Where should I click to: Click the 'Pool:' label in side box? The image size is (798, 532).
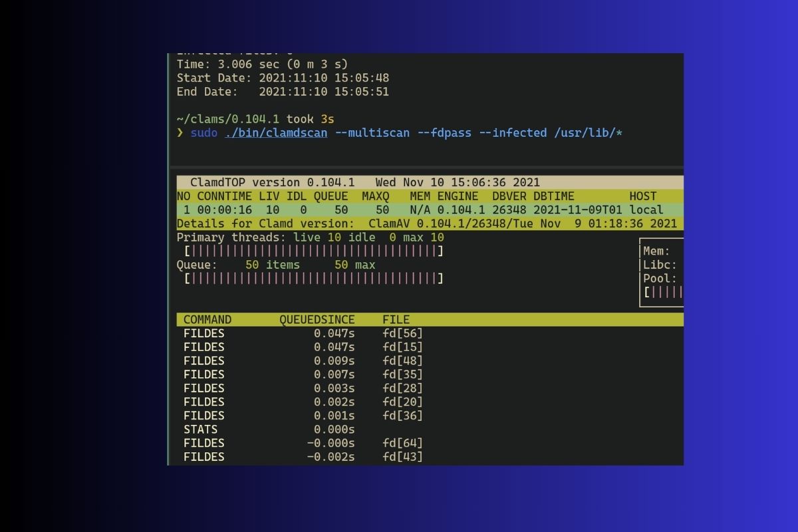point(660,279)
